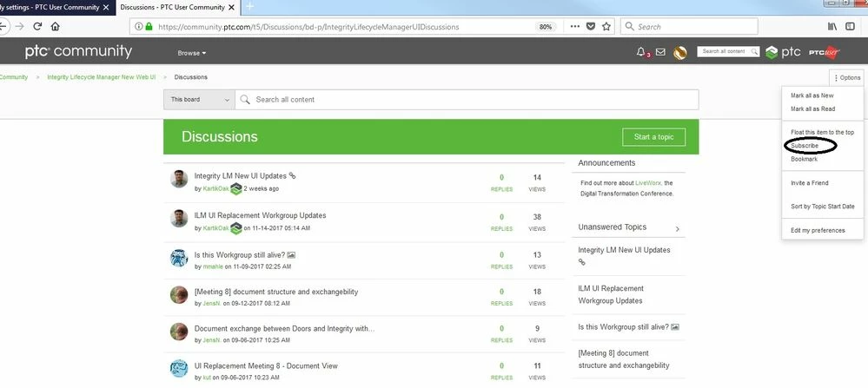The height and width of the screenshot is (388, 868).
Task: Open the Firefox library icon
Action: tap(832, 27)
